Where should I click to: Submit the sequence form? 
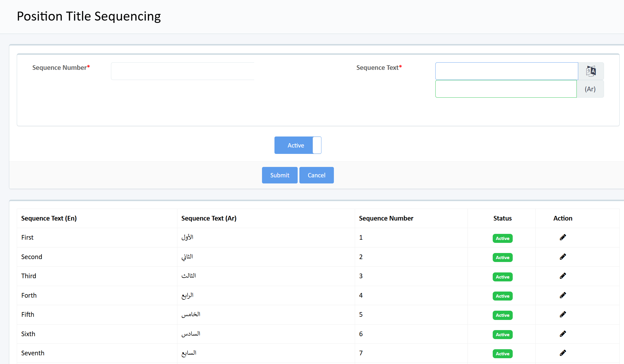point(279,175)
